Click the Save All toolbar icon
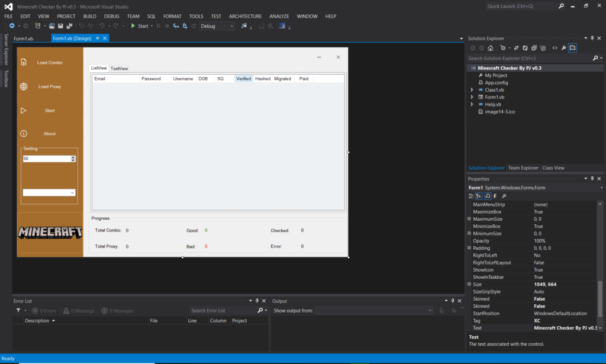This screenshot has height=364, width=606. [x=70, y=26]
